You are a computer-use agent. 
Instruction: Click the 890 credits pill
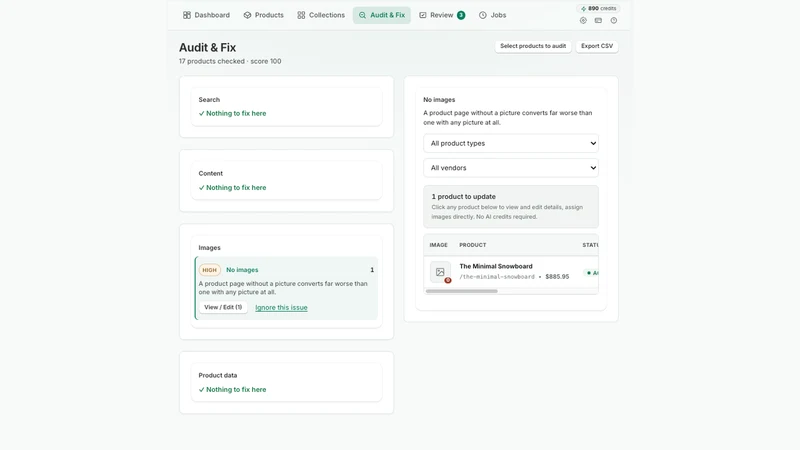(598, 8)
